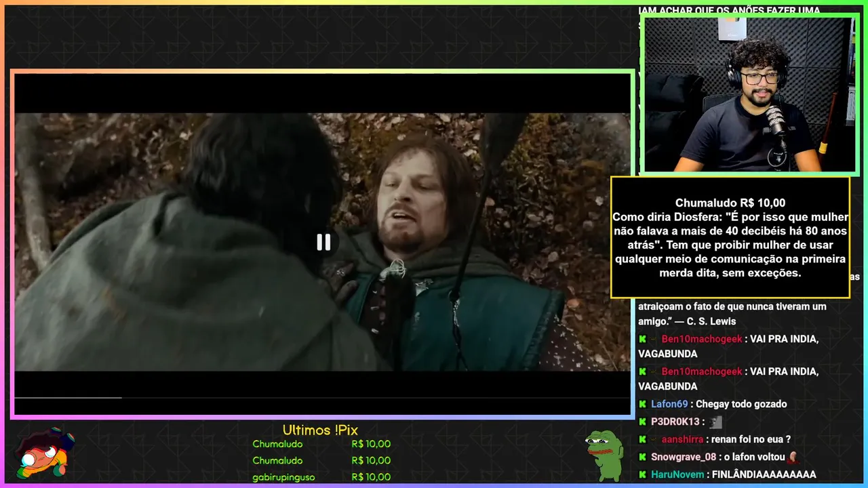
Task: Click the streamer's webcam feed
Action: tap(749, 94)
